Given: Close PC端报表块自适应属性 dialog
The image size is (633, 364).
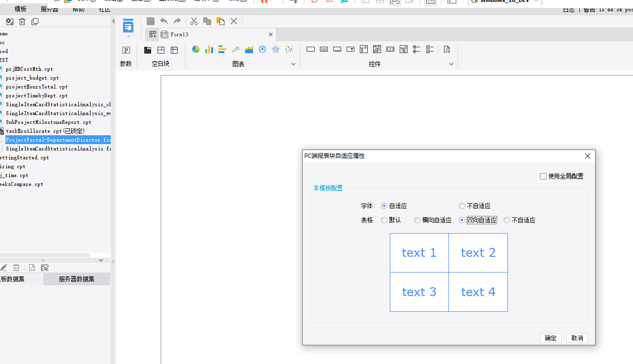Looking at the screenshot, I should pos(587,156).
